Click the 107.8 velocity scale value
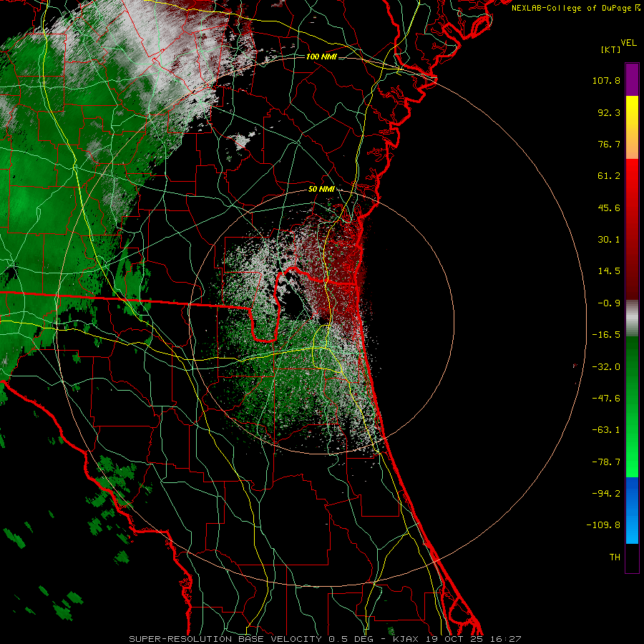The width and height of the screenshot is (644, 644). pos(606,80)
